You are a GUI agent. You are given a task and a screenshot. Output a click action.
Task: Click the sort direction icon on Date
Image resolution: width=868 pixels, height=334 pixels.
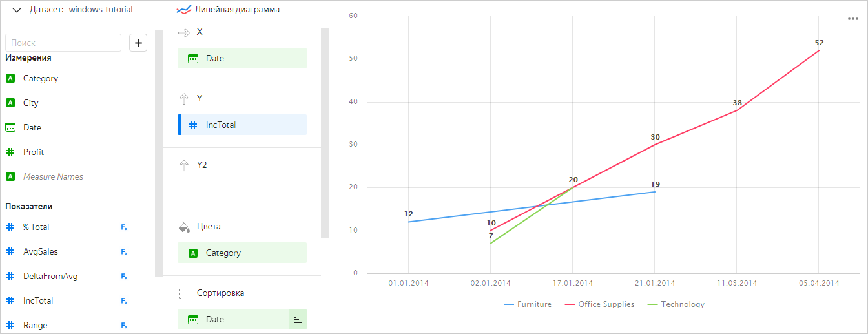coord(297,319)
